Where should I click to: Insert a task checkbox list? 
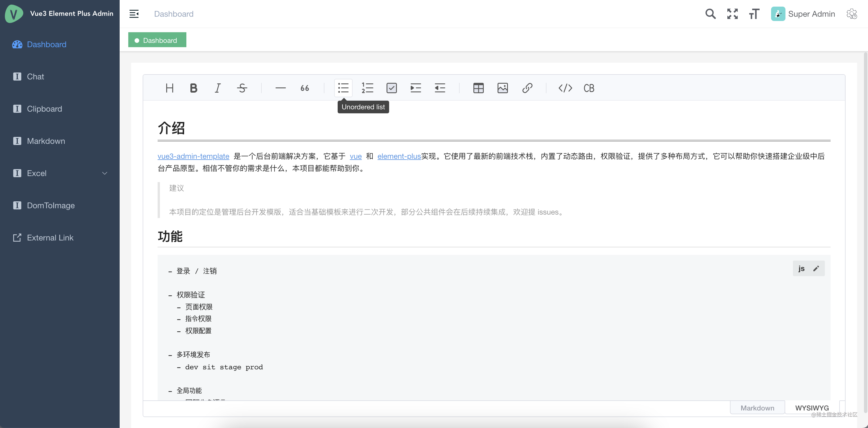tap(391, 88)
